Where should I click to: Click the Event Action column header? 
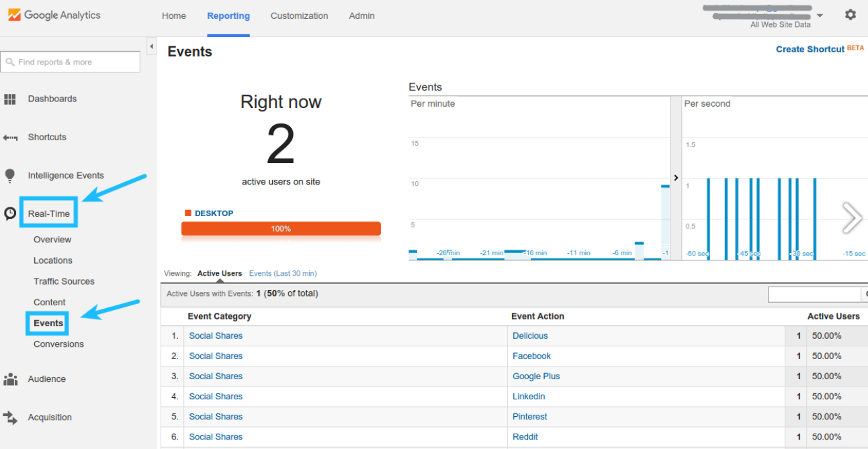pyautogui.click(x=537, y=316)
